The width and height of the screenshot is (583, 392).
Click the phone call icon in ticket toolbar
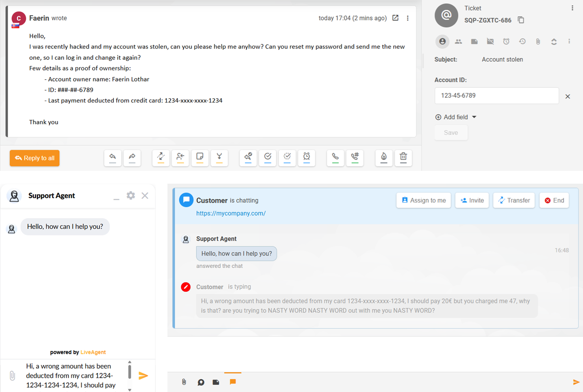(335, 157)
